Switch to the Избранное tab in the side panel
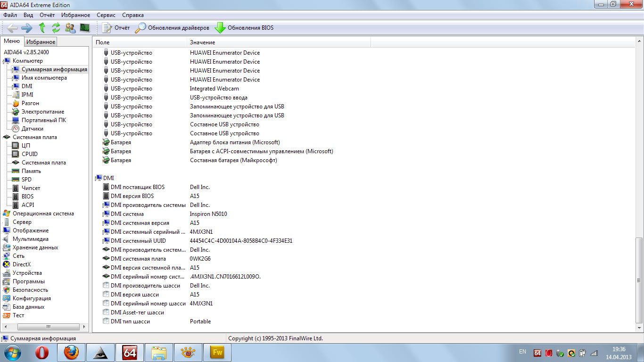 click(x=41, y=42)
